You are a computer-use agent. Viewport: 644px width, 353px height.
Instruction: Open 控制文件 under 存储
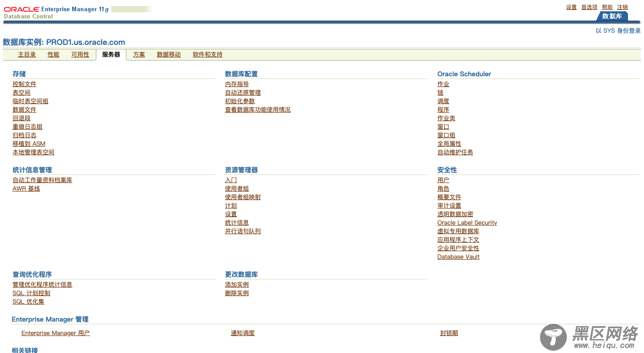click(25, 84)
